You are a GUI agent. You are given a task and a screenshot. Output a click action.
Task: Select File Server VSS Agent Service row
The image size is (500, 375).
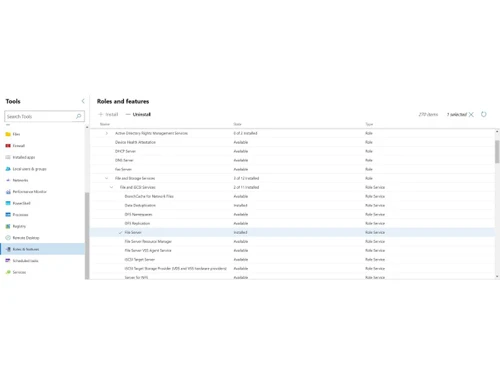coord(292,250)
